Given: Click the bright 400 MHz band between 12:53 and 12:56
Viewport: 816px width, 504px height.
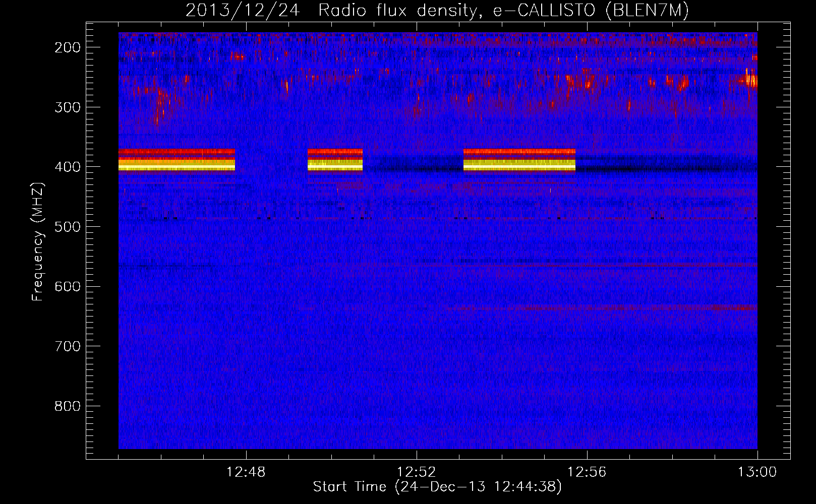Looking at the screenshot, I should click(519, 160).
